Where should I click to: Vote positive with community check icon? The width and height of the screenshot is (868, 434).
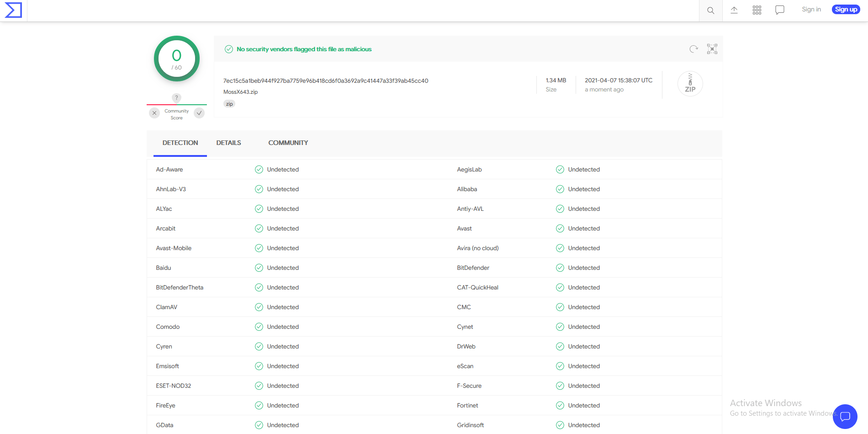click(x=199, y=113)
